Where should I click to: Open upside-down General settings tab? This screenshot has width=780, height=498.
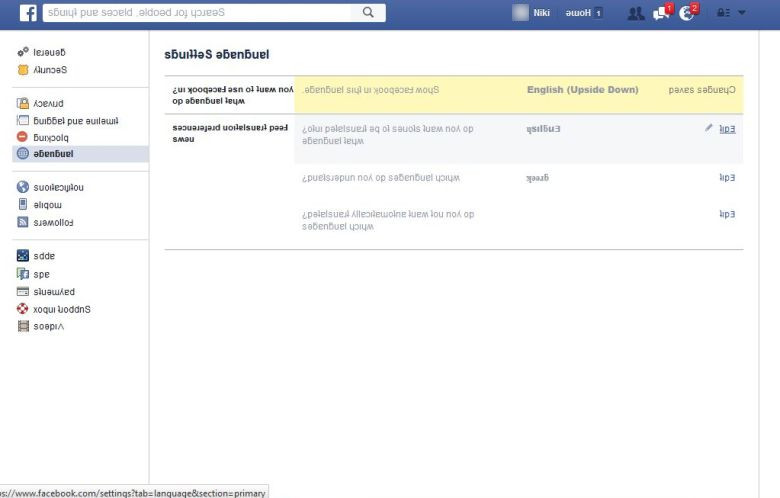(x=49, y=52)
